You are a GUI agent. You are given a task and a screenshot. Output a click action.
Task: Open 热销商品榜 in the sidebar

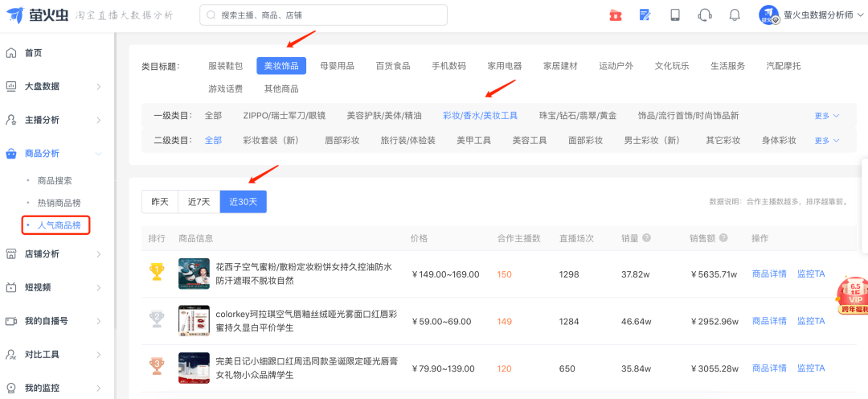pos(59,203)
